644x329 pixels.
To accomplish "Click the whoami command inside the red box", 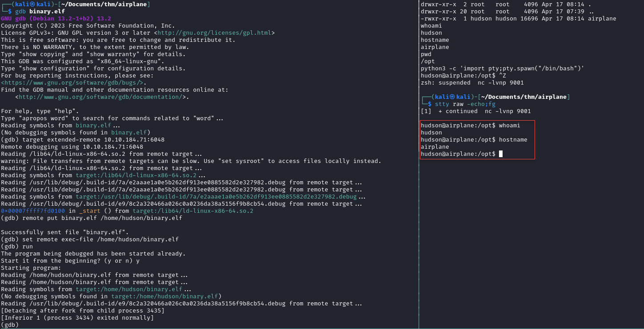I will (509, 126).
